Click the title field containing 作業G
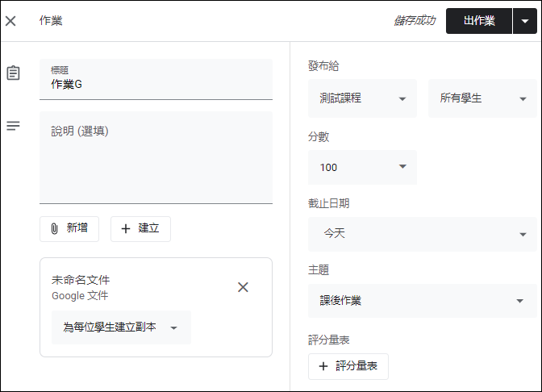Image resolution: width=542 pixels, height=392 pixels. click(x=156, y=80)
